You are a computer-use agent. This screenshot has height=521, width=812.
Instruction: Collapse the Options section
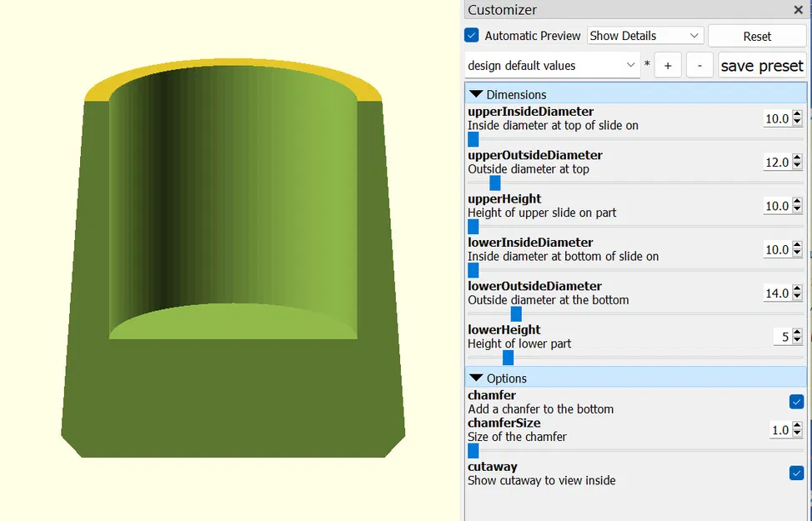[x=477, y=378]
